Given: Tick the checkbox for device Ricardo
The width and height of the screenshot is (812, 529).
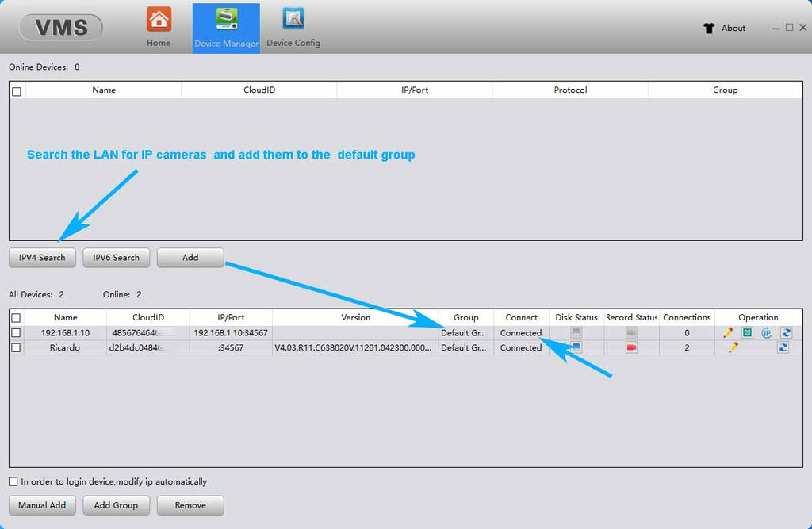Looking at the screenshot, I should coord(16,347).
